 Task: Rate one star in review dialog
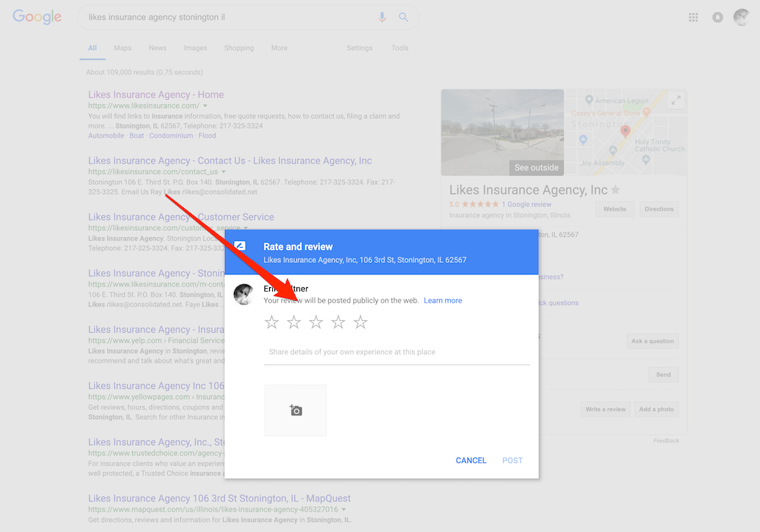(x=271, y=322)
